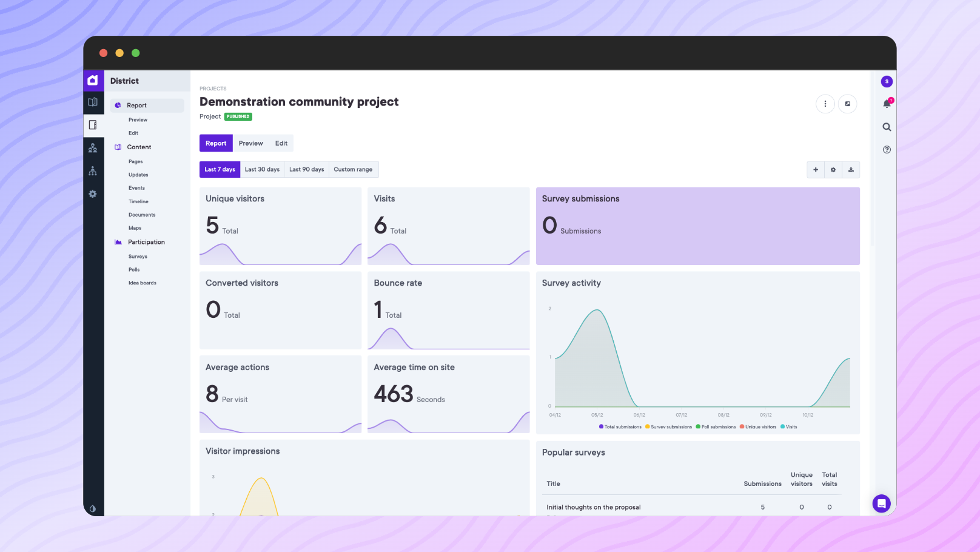
Task: Open the three-dot project options menu
Action: click(825, 104)
